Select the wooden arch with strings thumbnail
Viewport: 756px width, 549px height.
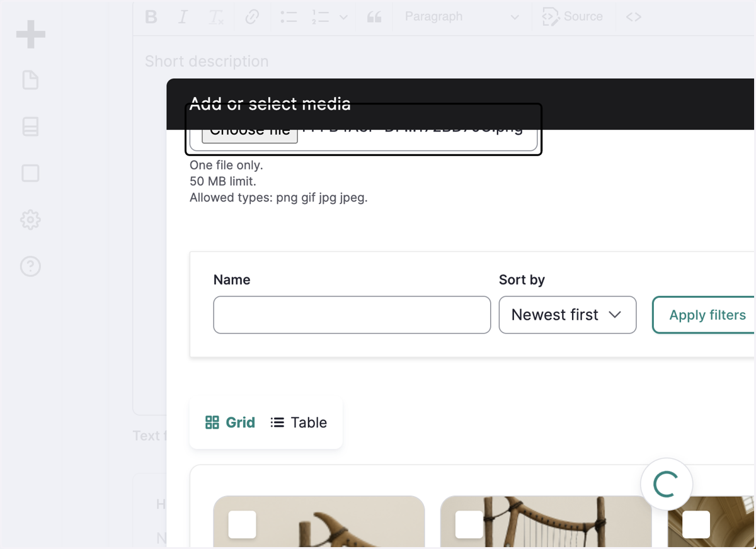[546, 522]
